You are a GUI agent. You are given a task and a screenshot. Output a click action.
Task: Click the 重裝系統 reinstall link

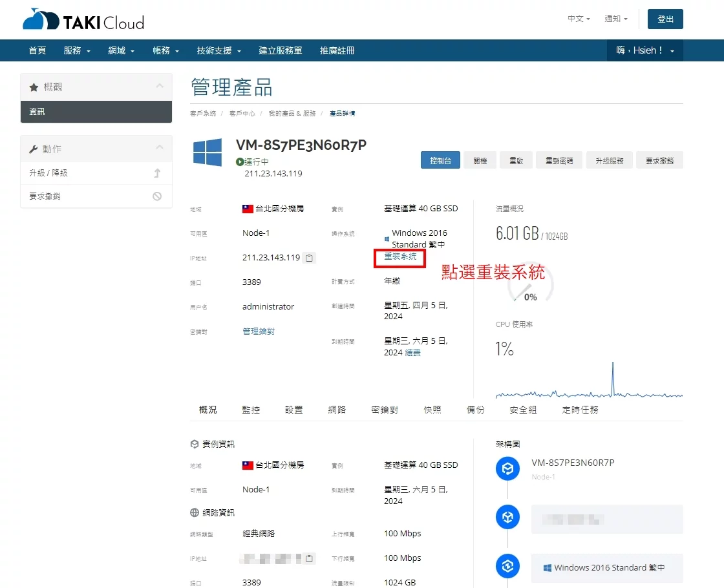click(400, 257)
